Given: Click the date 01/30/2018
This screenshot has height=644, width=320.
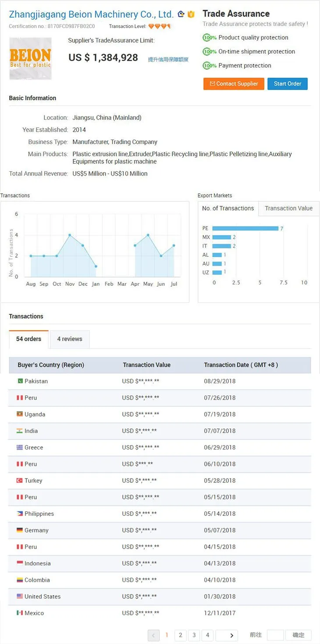Looking at the screenshot, I should click(220, 596).
